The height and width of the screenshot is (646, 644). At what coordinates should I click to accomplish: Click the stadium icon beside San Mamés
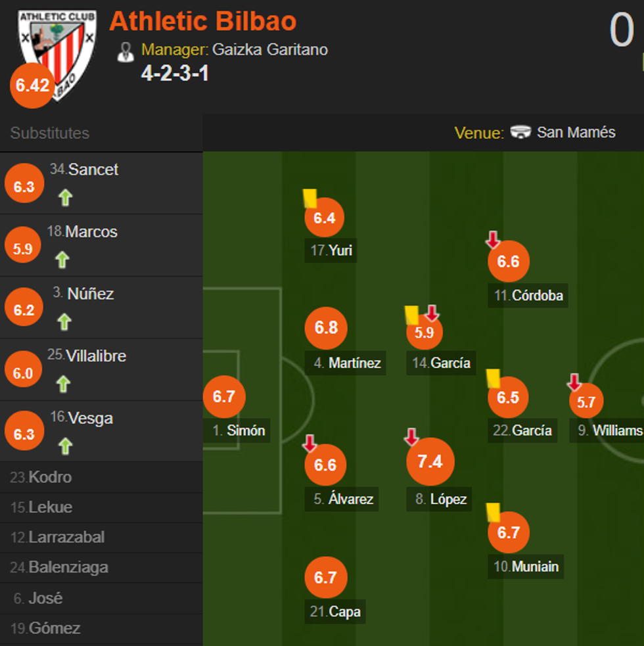click(520, 133)
